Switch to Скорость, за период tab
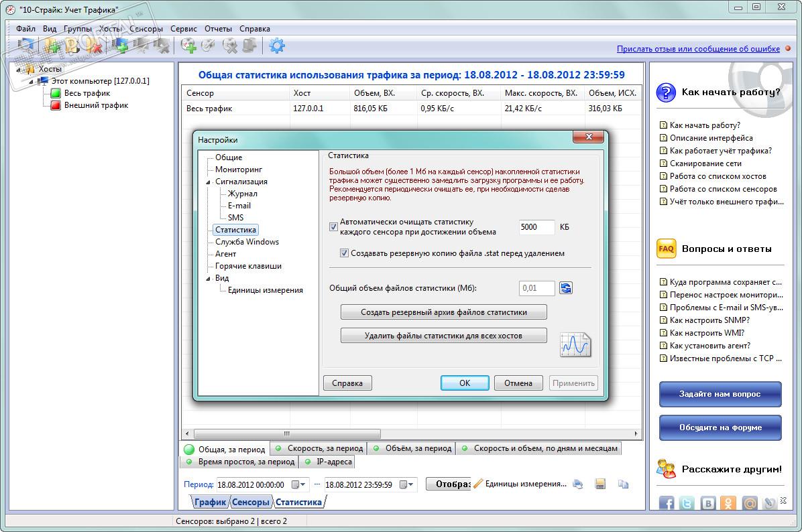The height and width of the screenshot is (532, 802). point(319,448)
